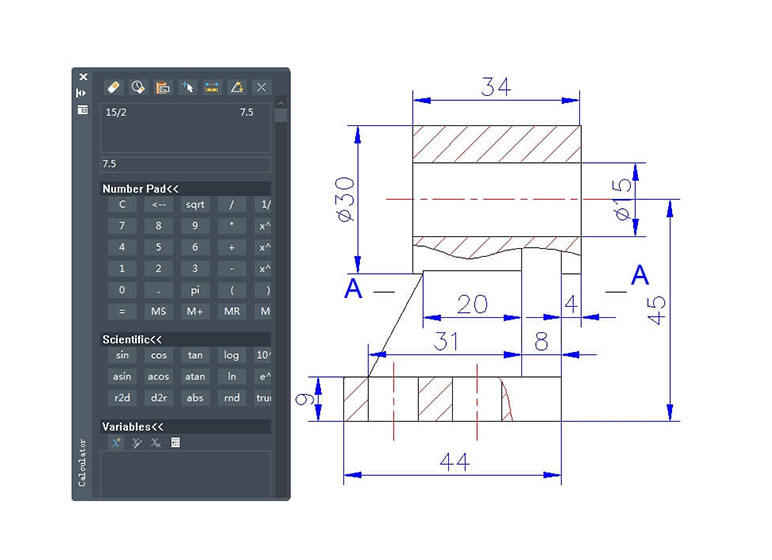Click the plus + button
Screen dimensions: 772x560
231,247
